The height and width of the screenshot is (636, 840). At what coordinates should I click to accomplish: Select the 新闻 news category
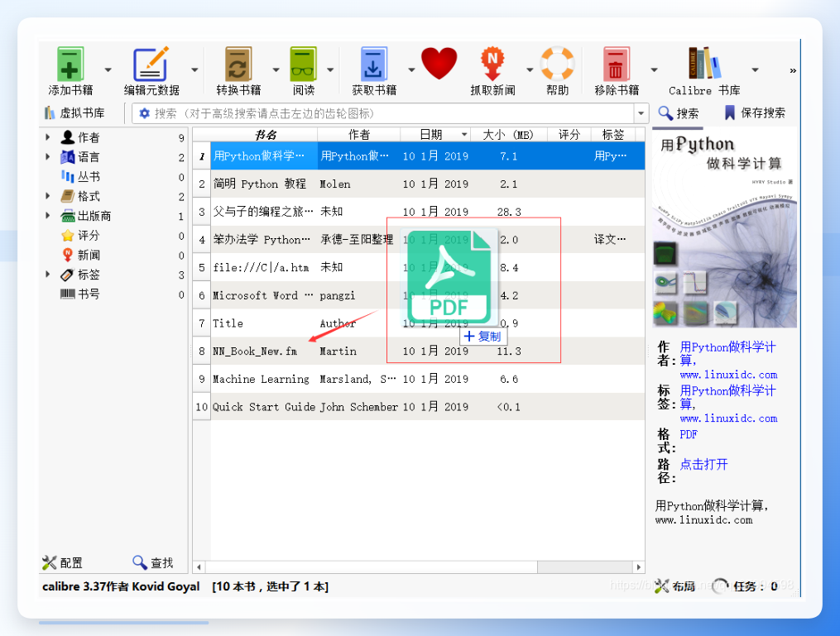click(89, 255)
